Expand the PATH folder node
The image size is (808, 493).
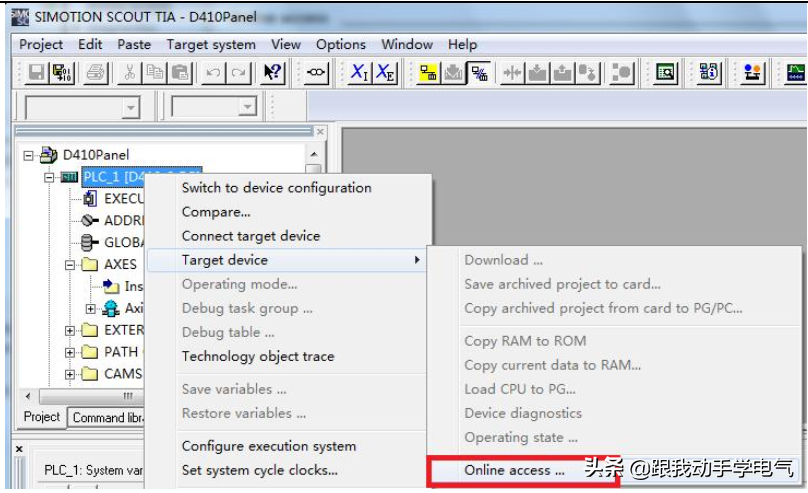(70, 352)
